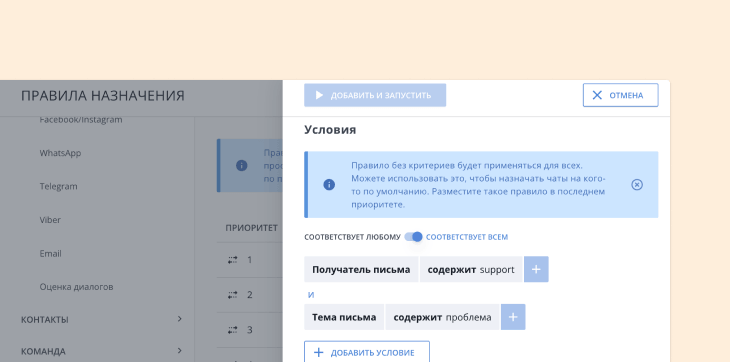
Task: Click the drag handle for priority row 1
Action: pyautogui.click(x=232, y=260)
